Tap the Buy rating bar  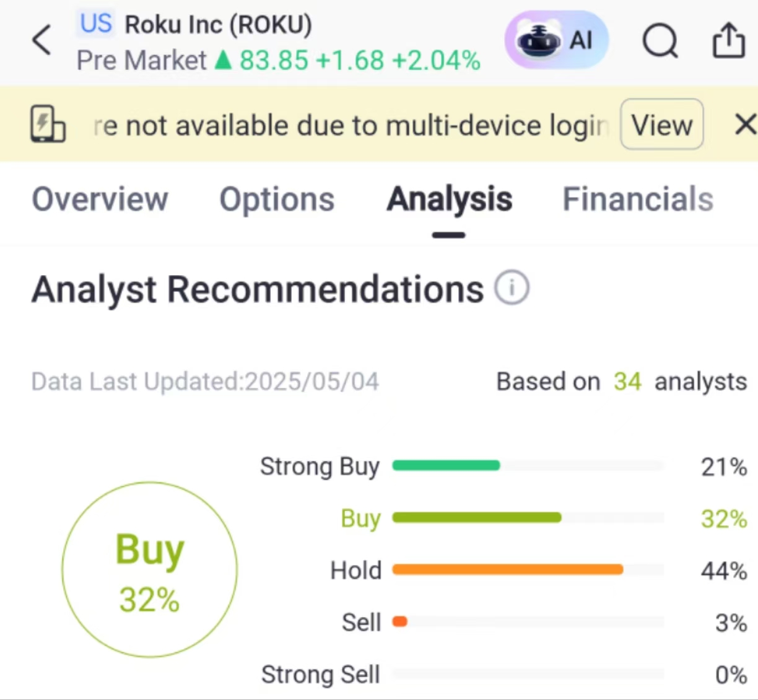pos(477,517)
